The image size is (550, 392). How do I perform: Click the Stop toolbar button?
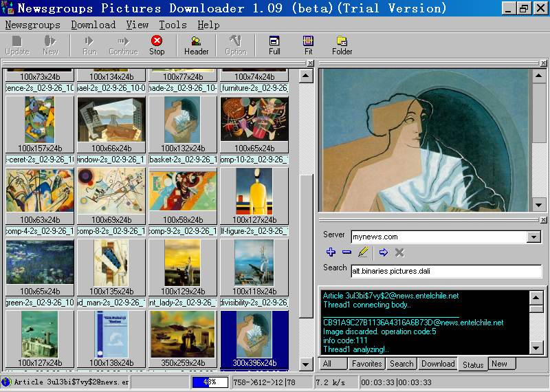pos(157,45)
